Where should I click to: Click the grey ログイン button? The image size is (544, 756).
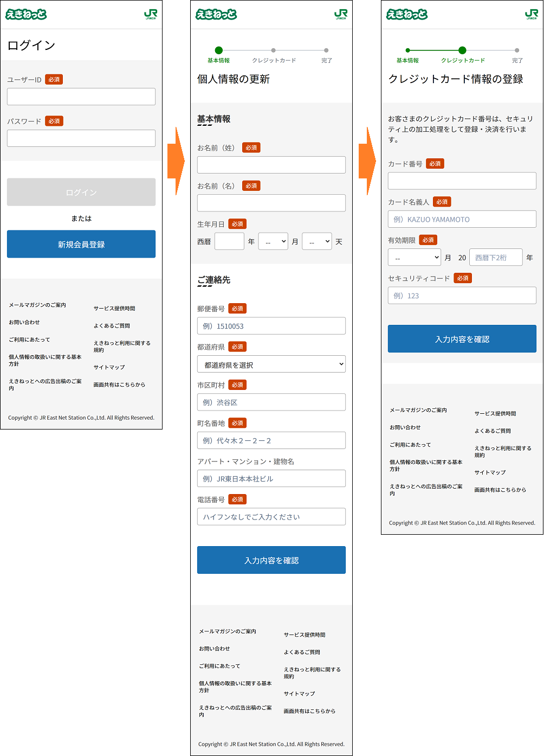(81, 192)
